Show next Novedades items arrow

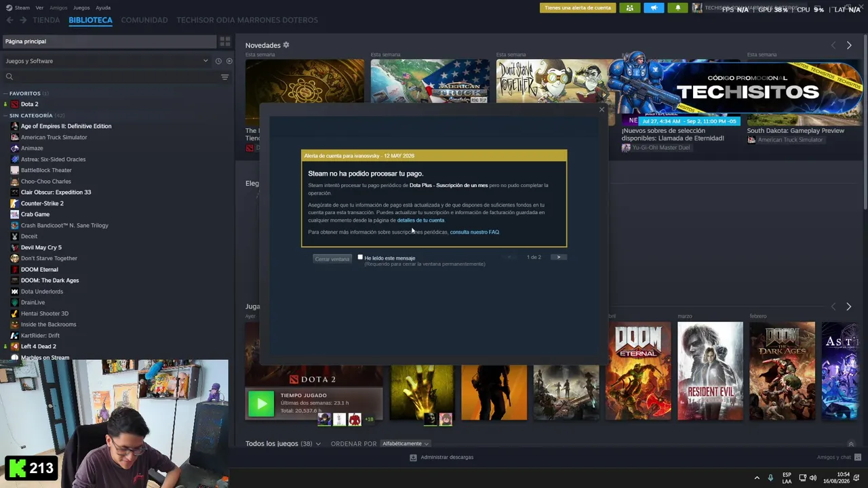(848, 45)
